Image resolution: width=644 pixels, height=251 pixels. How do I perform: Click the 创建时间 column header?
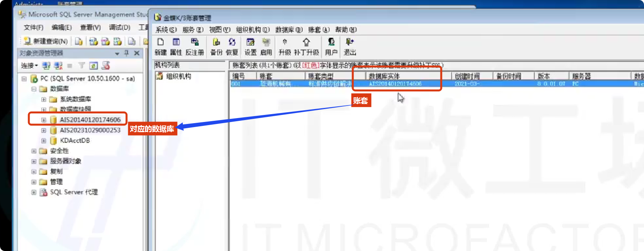coord(472,76)
